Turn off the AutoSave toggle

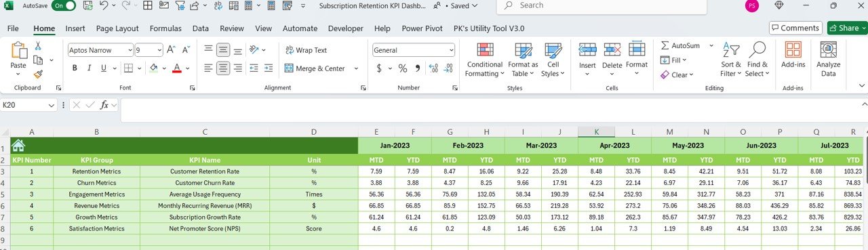pyautogui.click(x=64, y=5)
